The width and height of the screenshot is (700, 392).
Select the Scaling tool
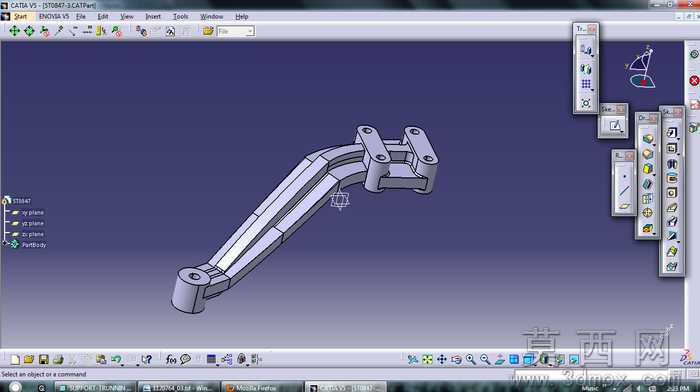586,103
